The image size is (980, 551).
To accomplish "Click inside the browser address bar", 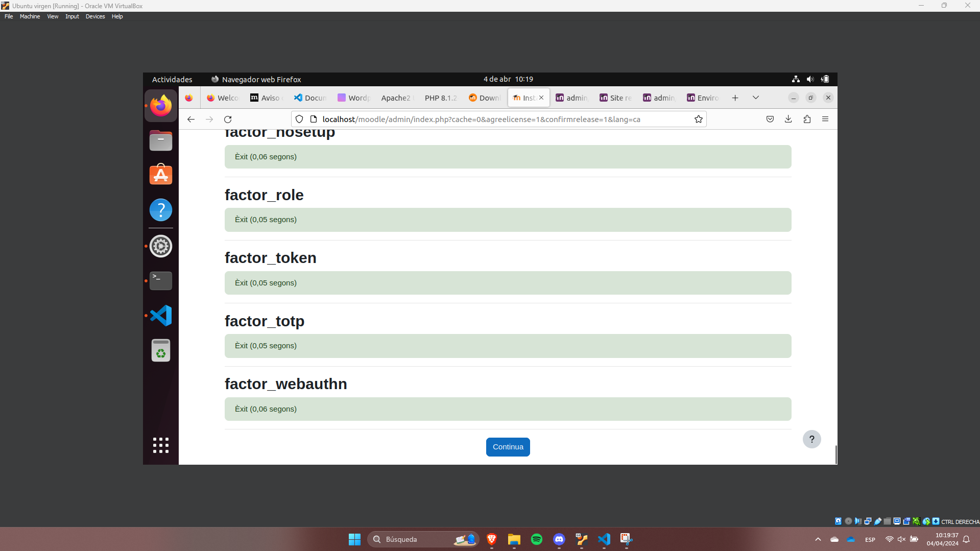I will point(485,119).
